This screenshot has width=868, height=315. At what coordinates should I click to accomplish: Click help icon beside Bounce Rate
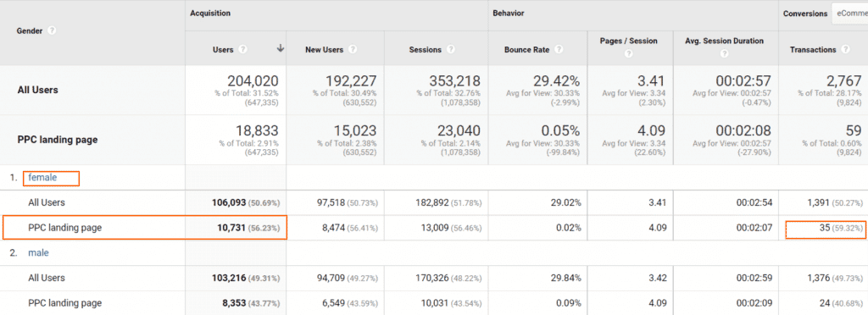pyautogui.click(x=559, y=50)
